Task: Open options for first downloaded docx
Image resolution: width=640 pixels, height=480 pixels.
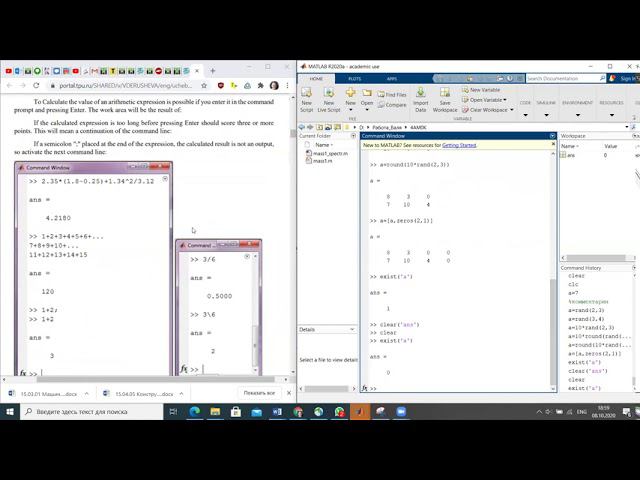Action: point(87,394)
